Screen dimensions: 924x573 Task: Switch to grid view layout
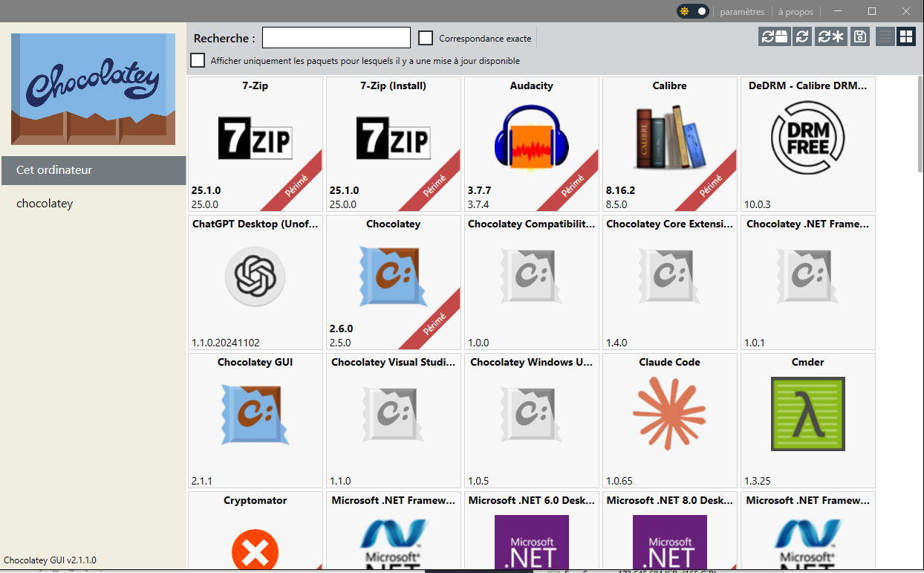[906, 36]
